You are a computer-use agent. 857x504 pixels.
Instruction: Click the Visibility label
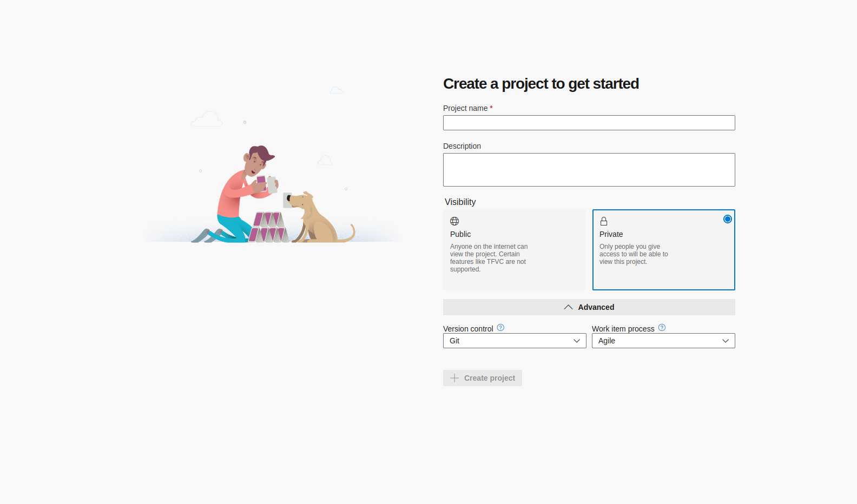point(460,202)
